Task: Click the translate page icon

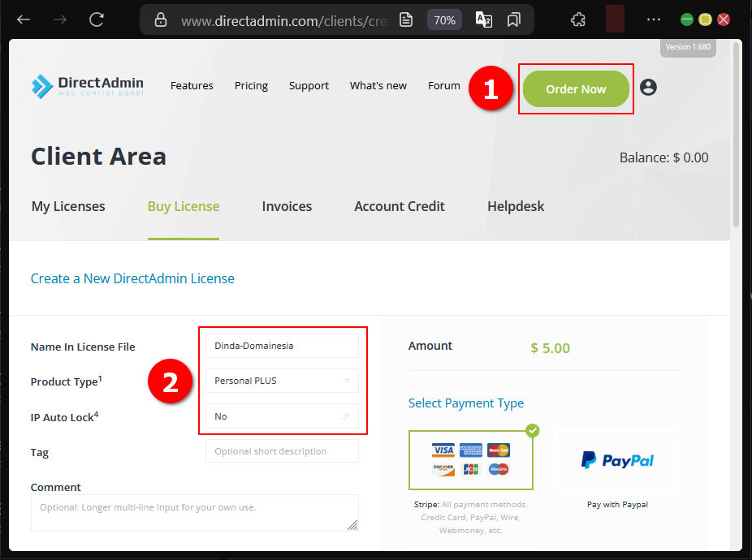Action: [483, 20]
